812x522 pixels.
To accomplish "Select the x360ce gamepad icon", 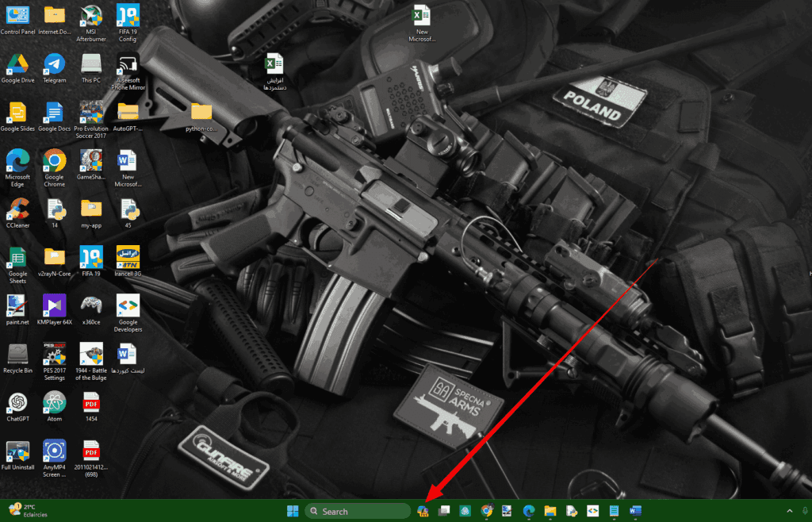I will coord(91,306).
